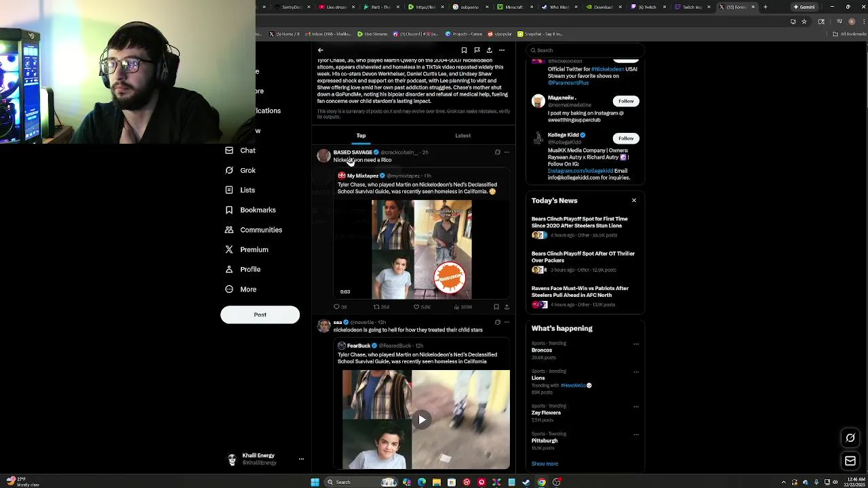Switch to the Minecraft browser tab
The image size is (868, 488).
(x=514, y=7)
